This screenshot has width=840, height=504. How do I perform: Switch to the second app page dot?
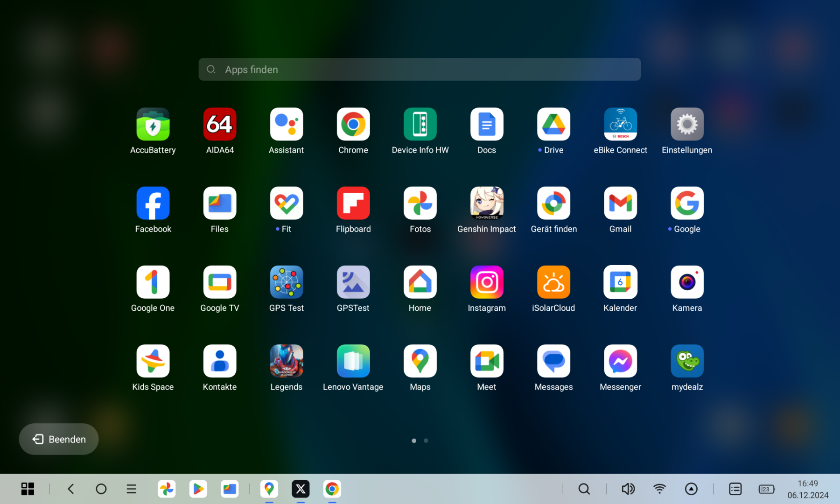click(x=426, y=441)
